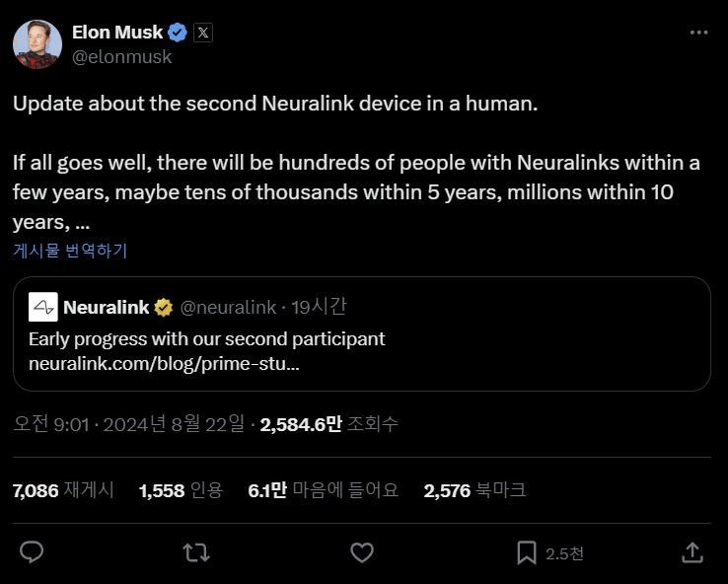Screen dimensions: 728x584
Task: View the 1,558 인용 quotes list
Action: (x=181, y=490)
